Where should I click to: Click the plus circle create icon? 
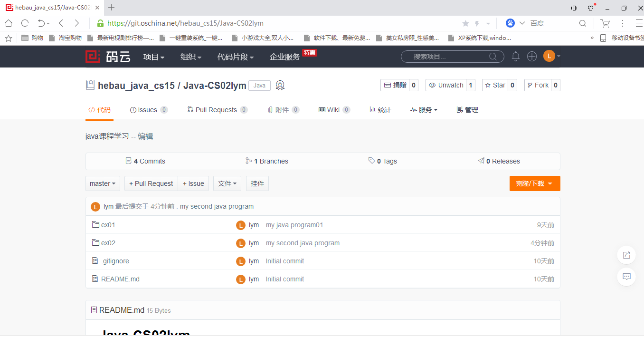point(532,57)
